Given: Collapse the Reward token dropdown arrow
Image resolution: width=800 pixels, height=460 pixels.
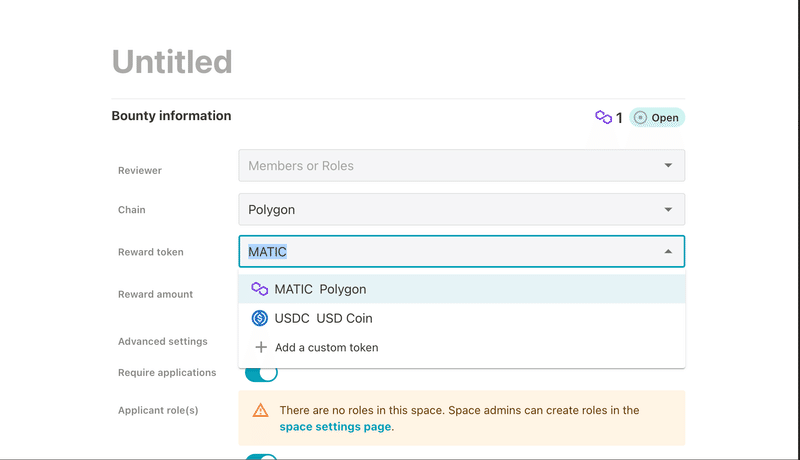Looking at the screenshot, I should pyautogui.click(x=668, y=251).
